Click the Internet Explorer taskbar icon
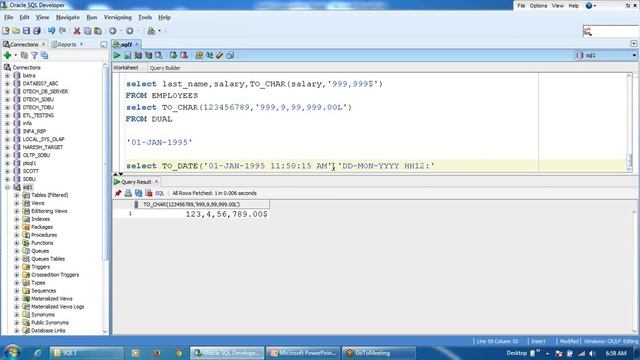This screenshot has height=360, width=640. click(x=38, y=353)
